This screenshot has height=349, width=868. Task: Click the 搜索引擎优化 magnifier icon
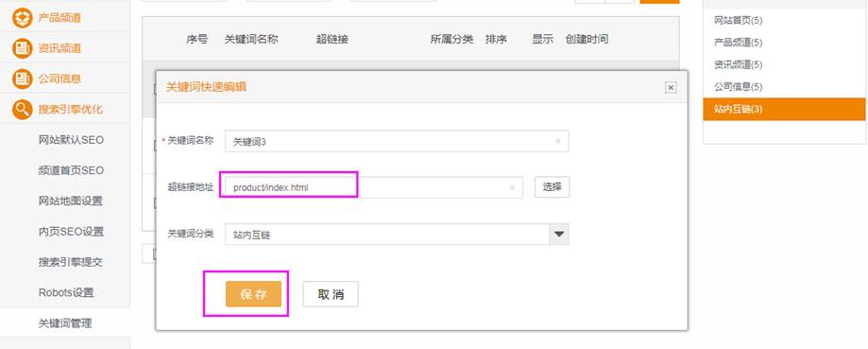(x=22, y=109)
